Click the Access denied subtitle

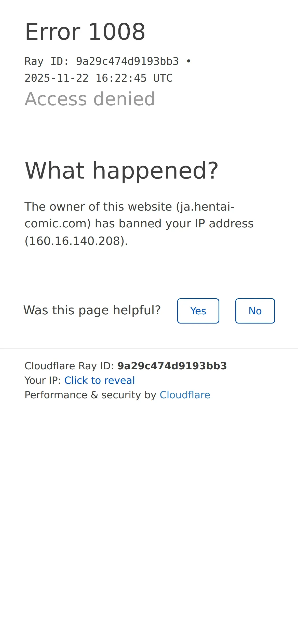coord(90,99)
